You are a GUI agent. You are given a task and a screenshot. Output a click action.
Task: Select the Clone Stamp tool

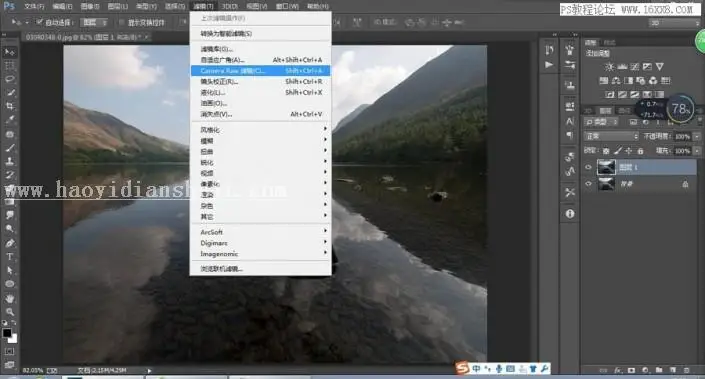tap(9, 161)
